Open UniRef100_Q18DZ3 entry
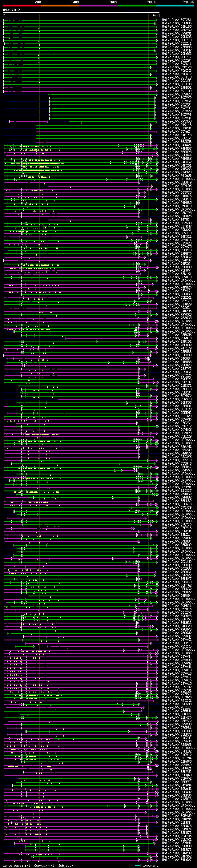197x868 pixels. pos(177,799)
